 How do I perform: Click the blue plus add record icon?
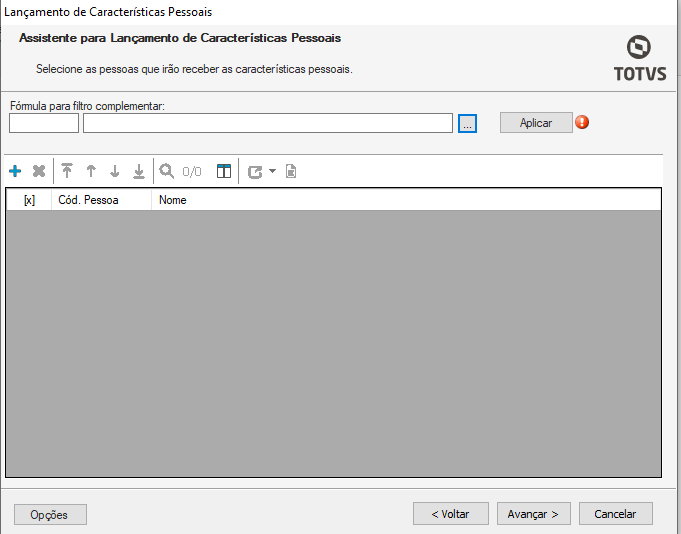pyautogui.click(x=15, y=172)
